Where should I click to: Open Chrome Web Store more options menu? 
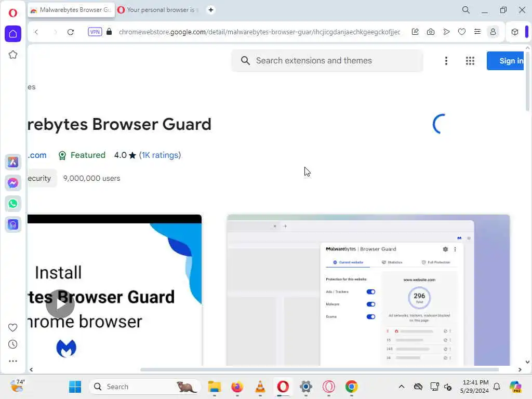(x=446, y=61)
